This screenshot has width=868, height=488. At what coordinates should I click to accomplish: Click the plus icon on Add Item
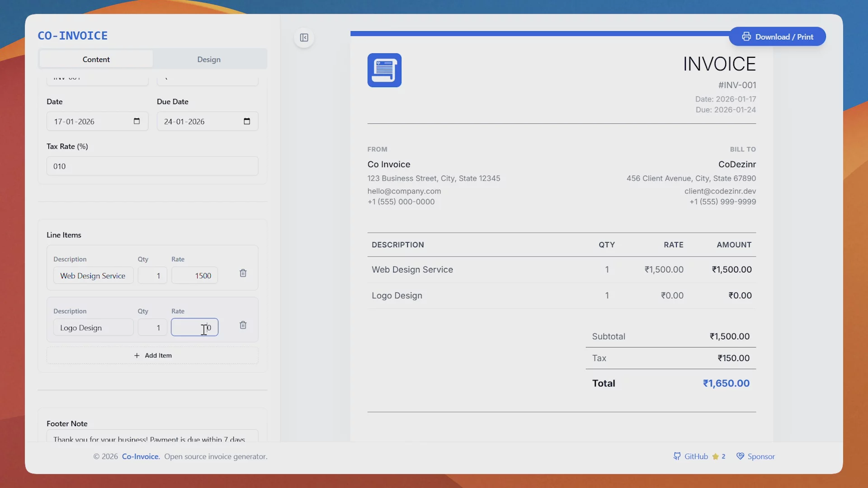[x=136, y=355]
